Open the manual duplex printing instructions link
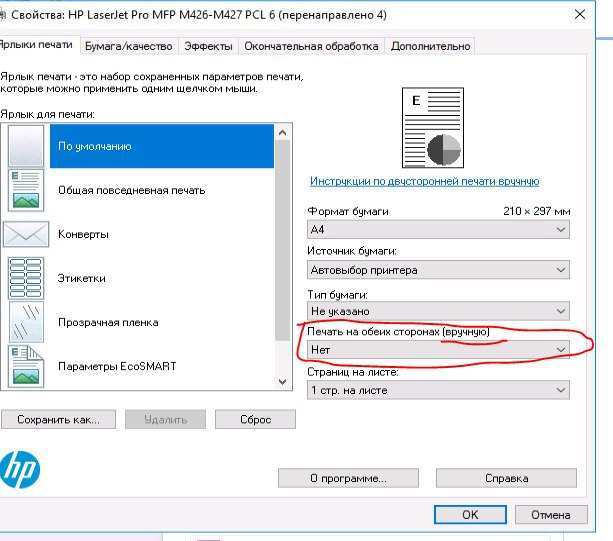The height and width of the screenshot is (541, 613). 425,181
